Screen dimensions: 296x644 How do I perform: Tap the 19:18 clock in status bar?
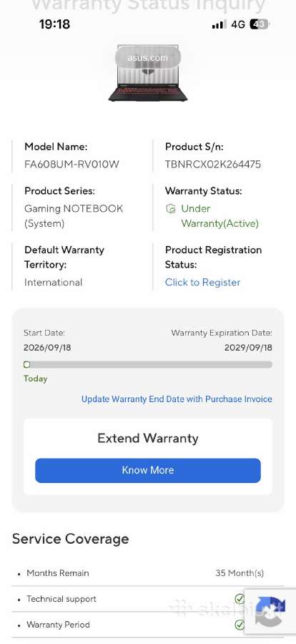[54, 24]
